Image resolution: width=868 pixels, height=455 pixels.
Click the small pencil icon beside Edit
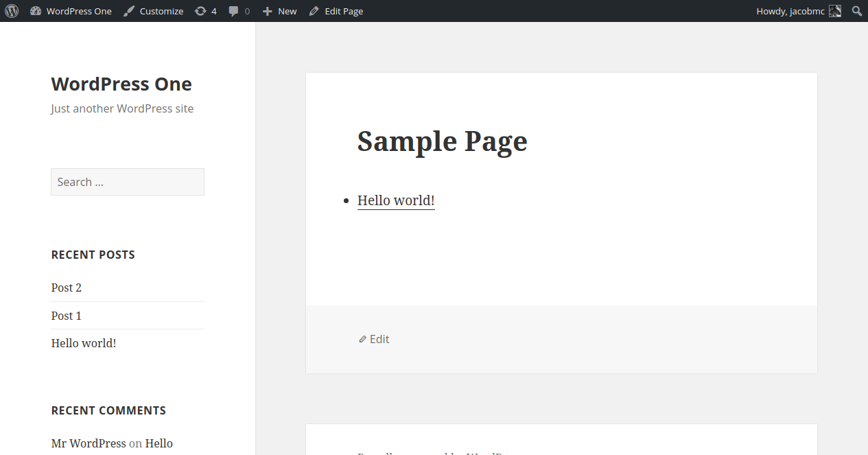(363, 339)
